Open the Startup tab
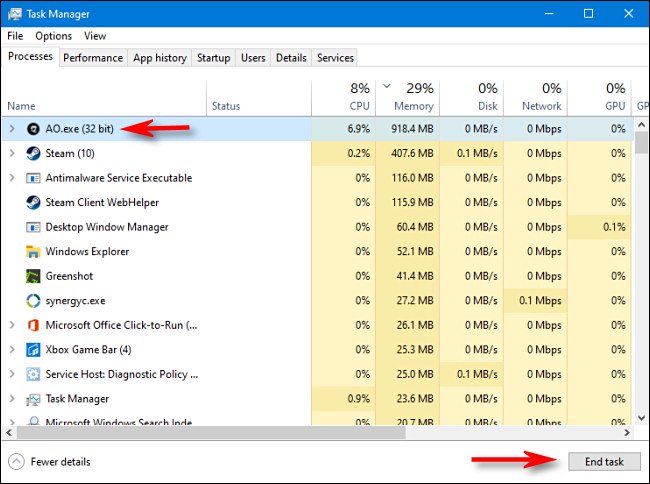The image size is (650, 484). (x=213, y=58)
